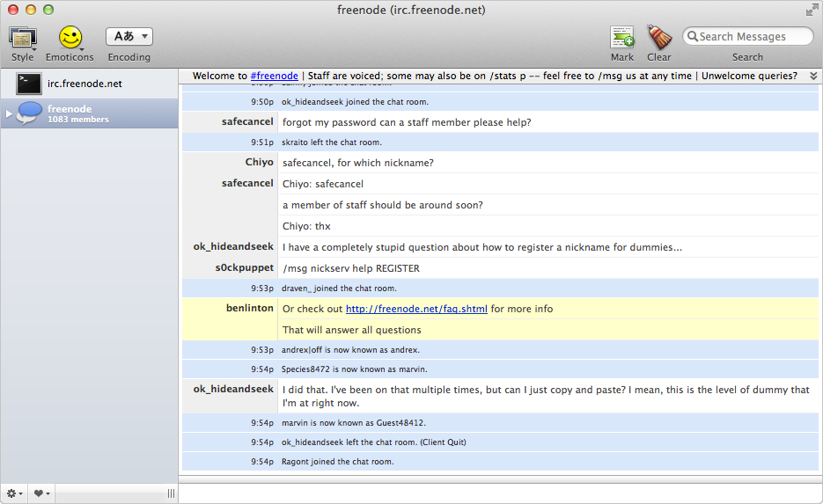Click "andrex|off is now known as andrex."

(x=350, y=350)
